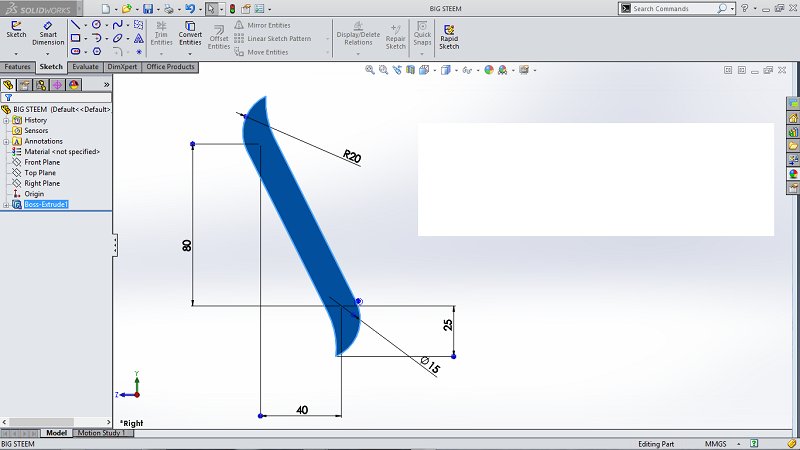Open the DisplayManager tab icon

pos(73,85)
